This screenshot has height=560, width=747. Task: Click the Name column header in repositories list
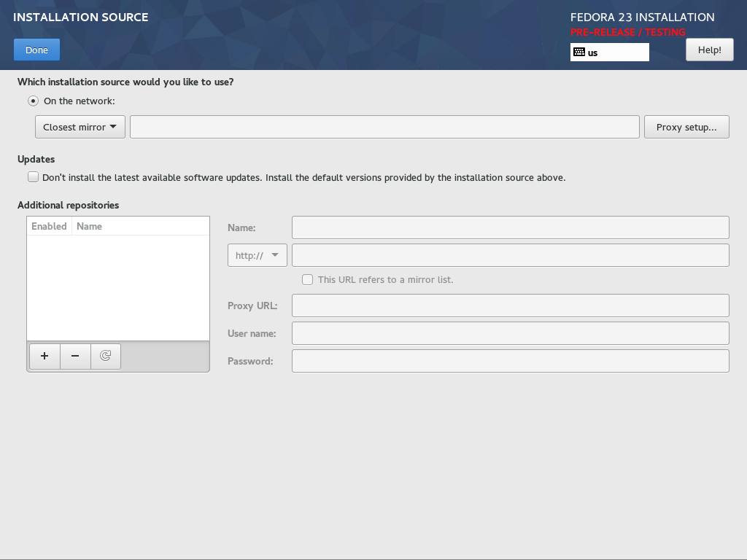(141, 226)
